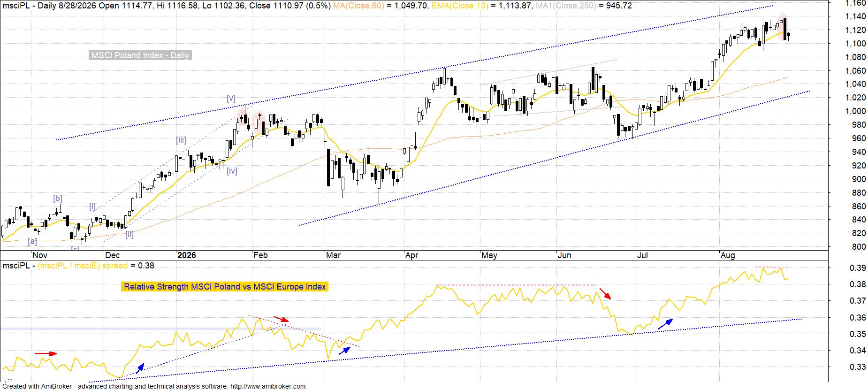This screenshot has width=868, height=390.
Task: Click the Apr month label on the time axis
Action: click(x=411, y=255)
